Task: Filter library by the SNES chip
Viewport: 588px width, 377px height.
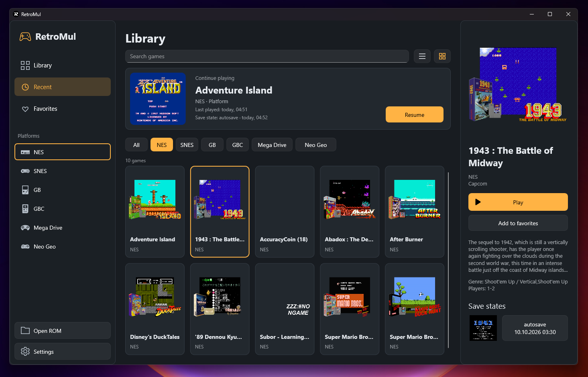Action: click(x=187, y=145)
